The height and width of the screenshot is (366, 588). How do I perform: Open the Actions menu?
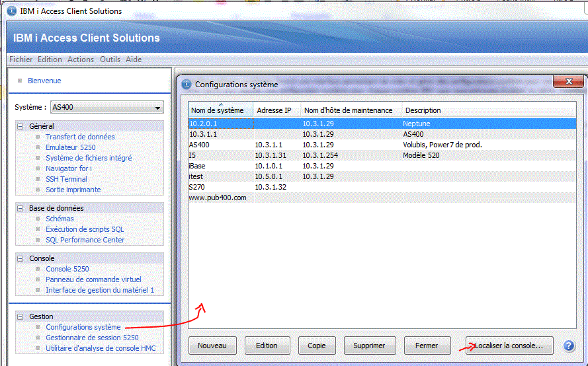pos(81,59)
